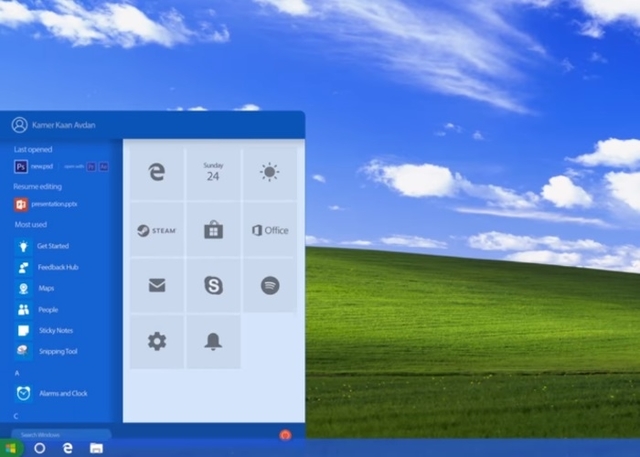Click the Search Windows field
The height and width of the screenshot is (457, 640).
[x=61, y=435]
